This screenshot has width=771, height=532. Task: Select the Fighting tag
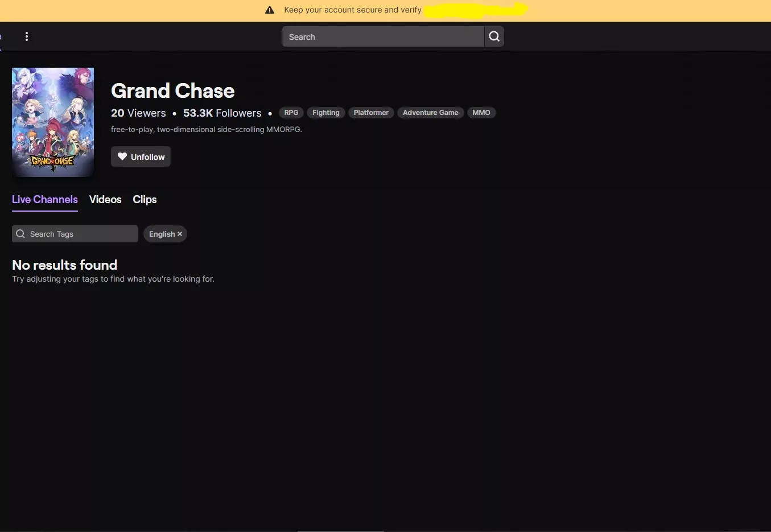click(x=325, y=113)
